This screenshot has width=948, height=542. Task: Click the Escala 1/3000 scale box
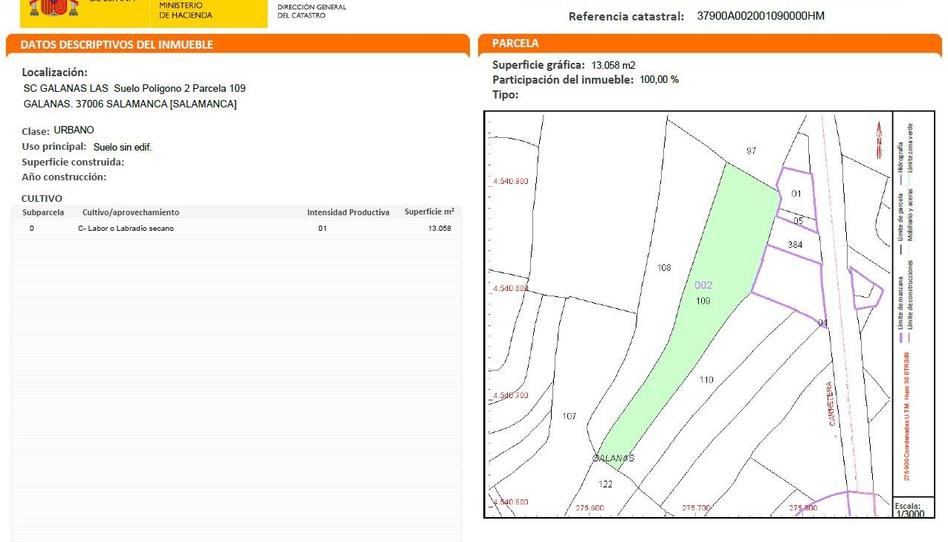click(x=909, y=508)
